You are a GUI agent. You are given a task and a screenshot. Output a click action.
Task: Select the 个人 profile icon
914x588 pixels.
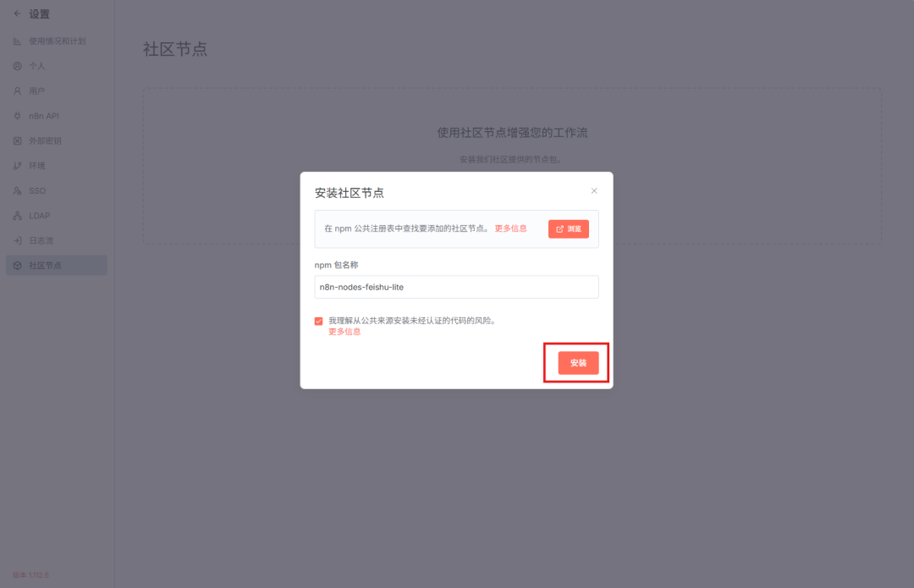(17, 66)
